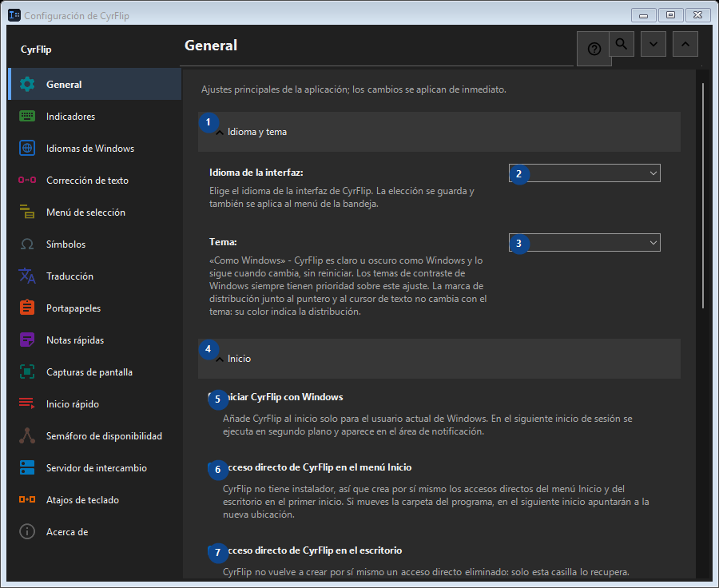Open the Idioma de la interfaz dropdown
The image size is (719, 588).
(585, 173)
